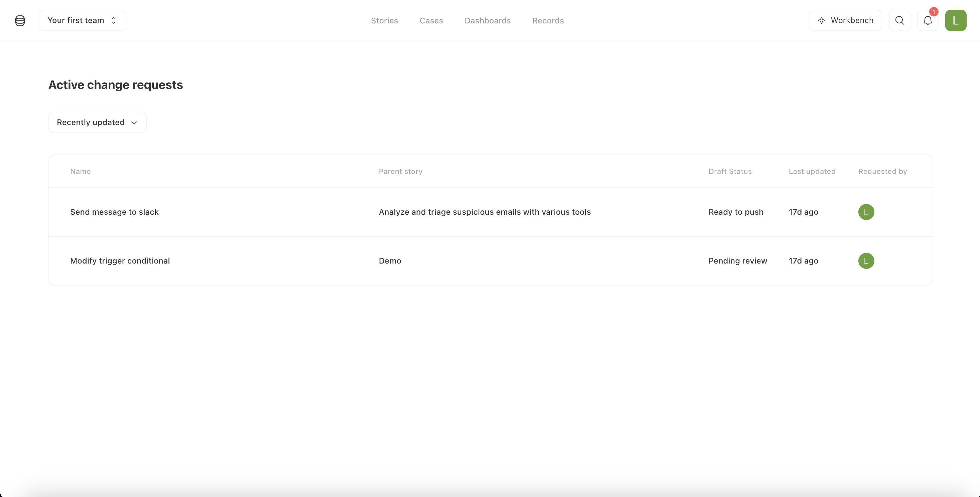Viewport: 980px width, 497px height.
Task: Click the Last updated column header
Action: 812,171
